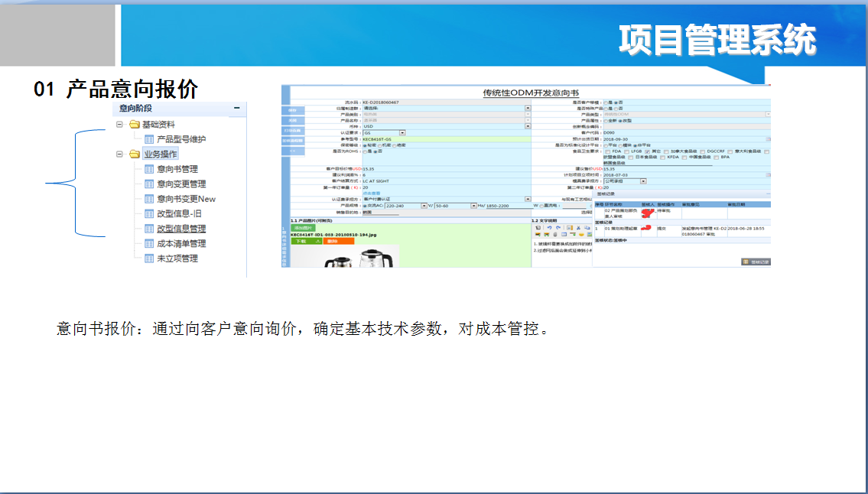
Task: Click the table icon beside 意向变更管理
Action: 149,184
